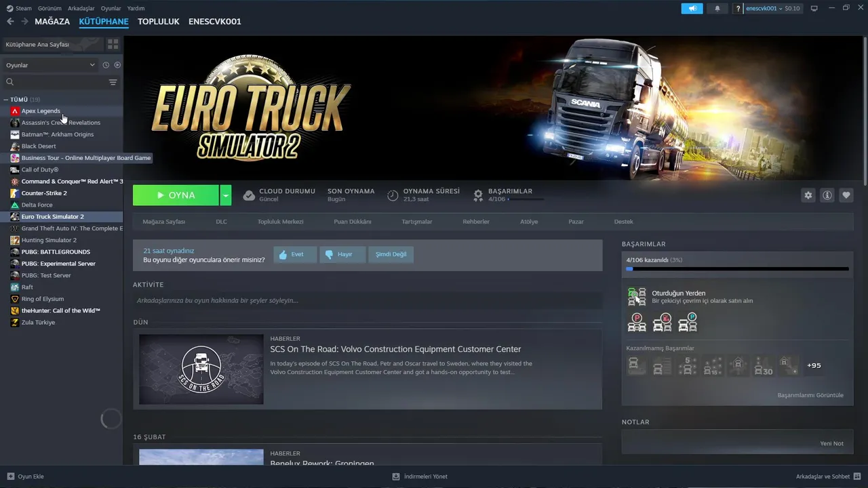Click the Apex Legends game icon
Image resolution: width=868 pixels, height=488 pixels.
pyautogui.click(x=15, y=111)
